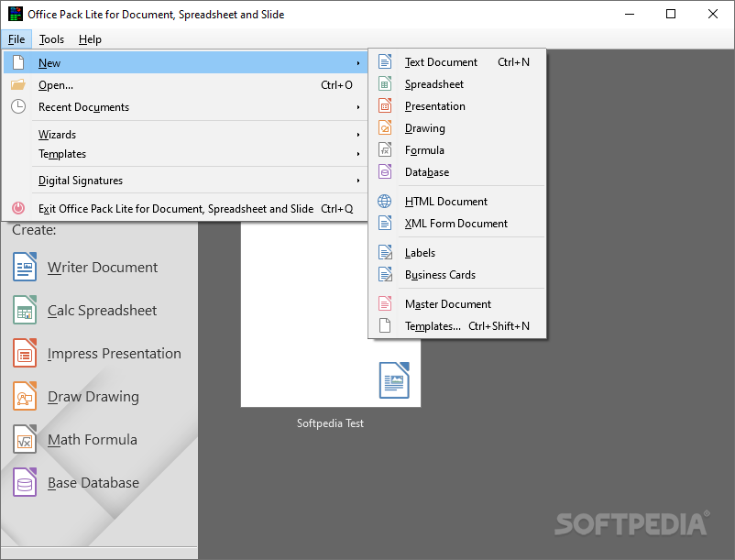Click the Calc Spreadsheet icon in Create list
Screen dimensions: 735x560
pos(25,310)
